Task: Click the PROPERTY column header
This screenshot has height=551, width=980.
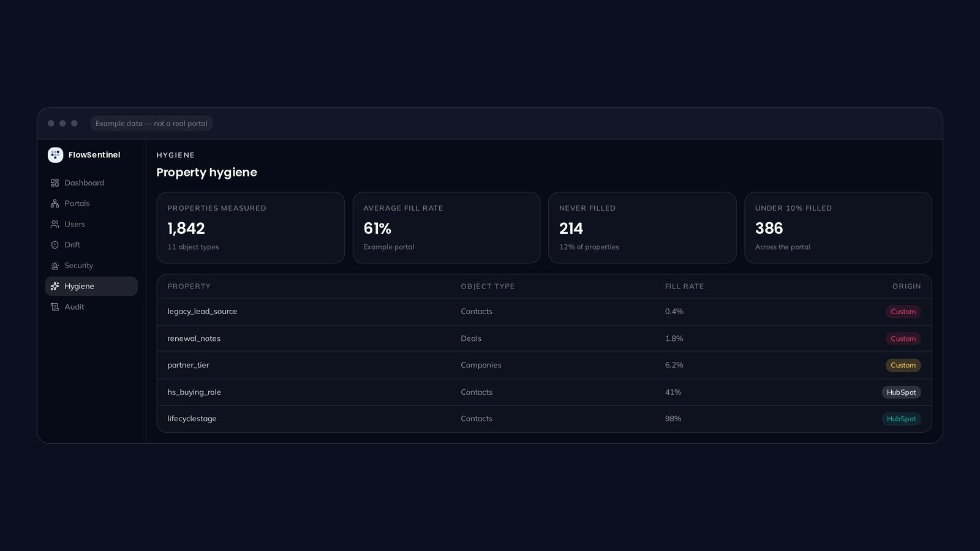Action: [189, 287]
